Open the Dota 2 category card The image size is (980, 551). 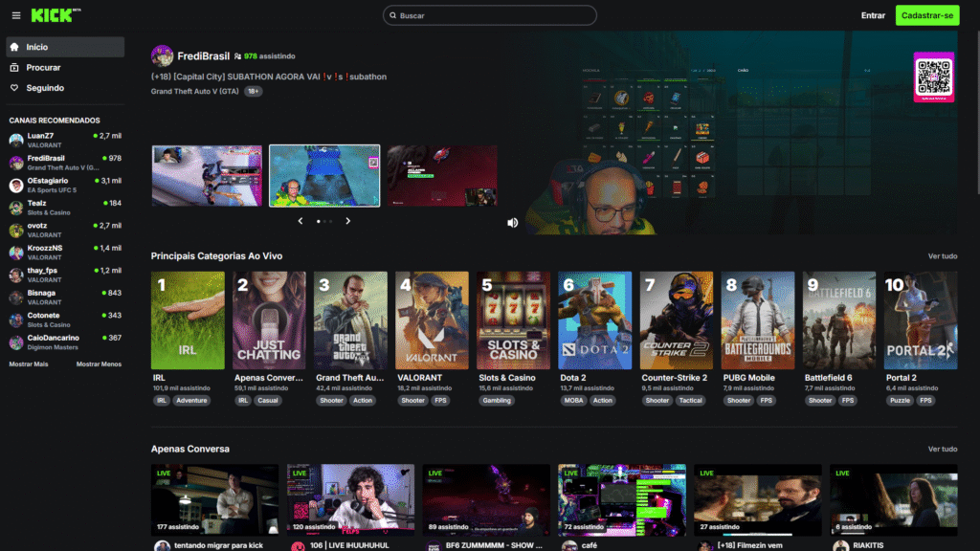coord(595,320)
